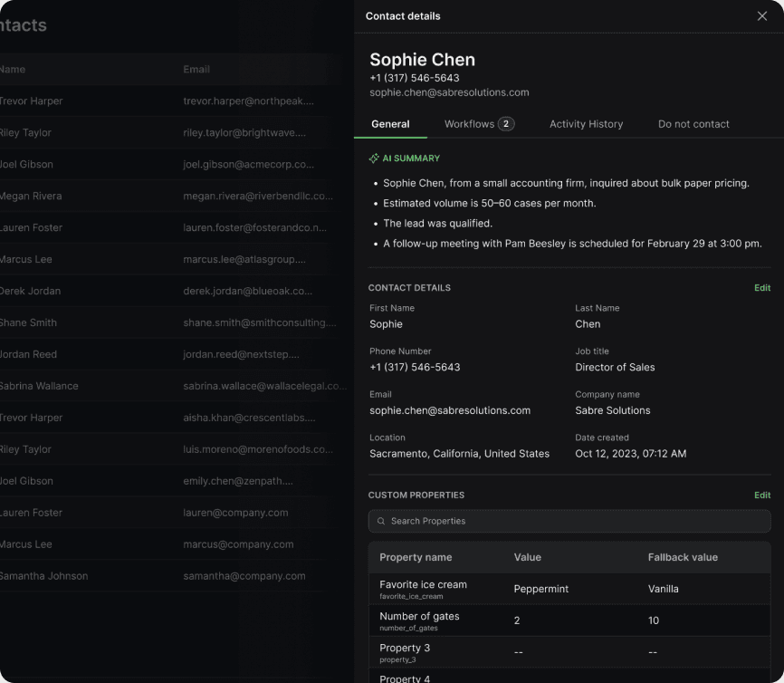Viewport: 784px width, 683px height.
Task: Select the Number of gates property
Action: 569,620
